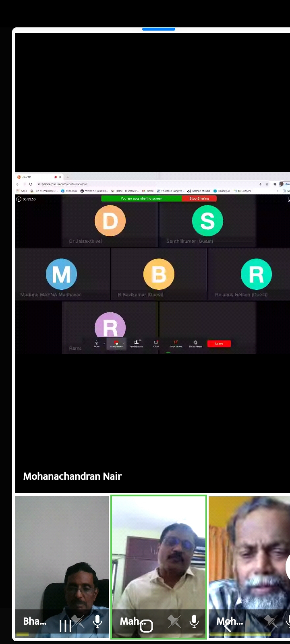Viewport: 290px width, 644px height.
Task: Open Home - Ultimate P... bookmark
Action: tap(125, 191)
